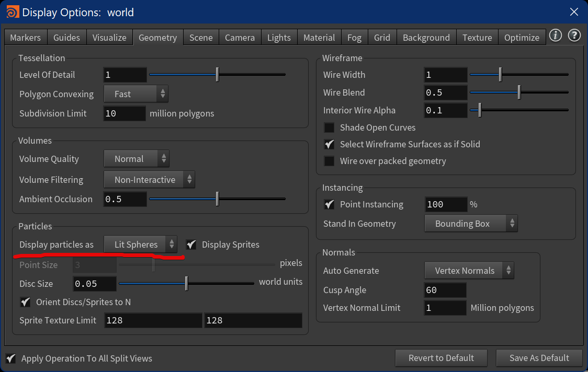Adjust the Wire Blend slider
The width and height of the screenshot is (588, 372).
[518, 92]
